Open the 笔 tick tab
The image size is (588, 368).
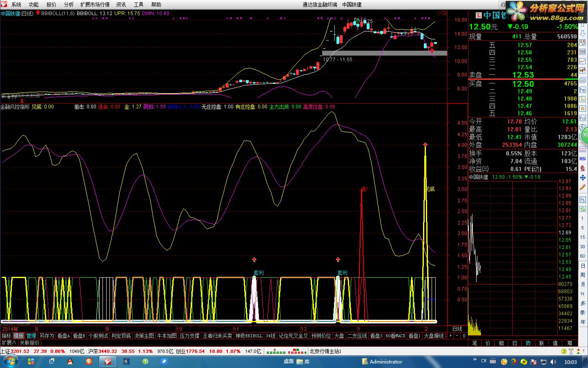(475, 343)
